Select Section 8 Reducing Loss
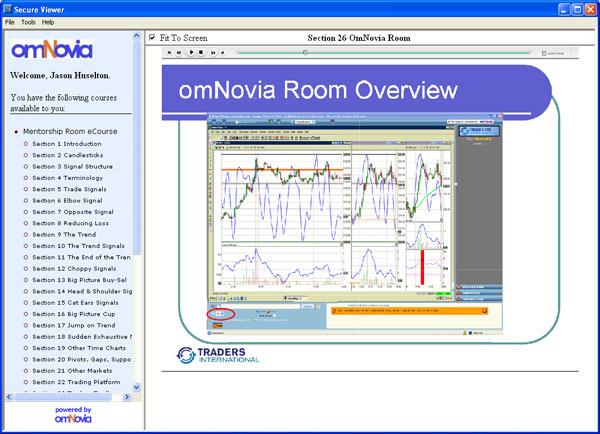 click(x=70, y=223)
